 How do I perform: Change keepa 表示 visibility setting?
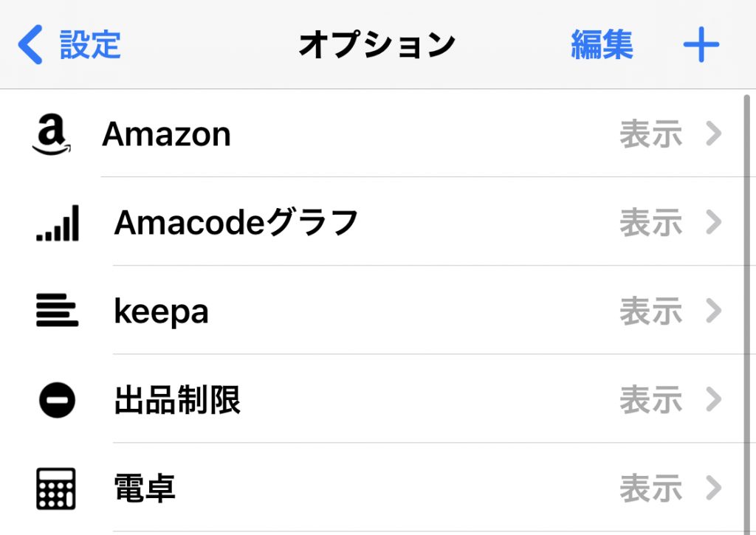tap(650, 312)
